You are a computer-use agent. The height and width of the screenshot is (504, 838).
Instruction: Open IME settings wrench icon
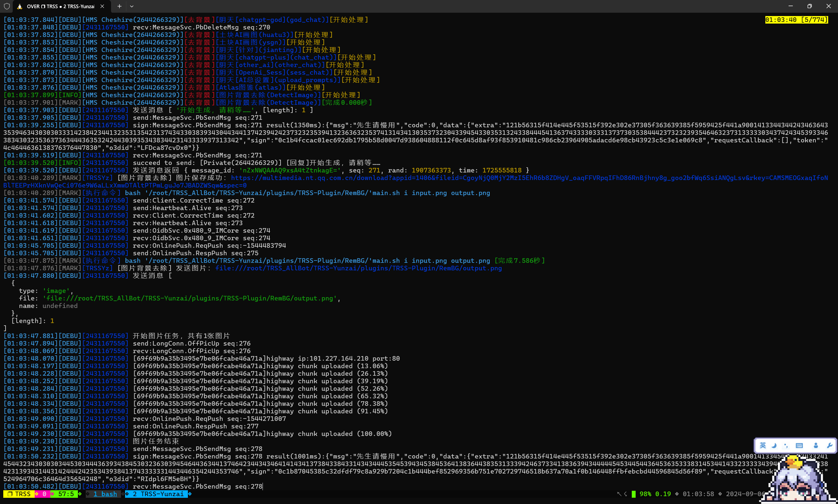point(829,446)
